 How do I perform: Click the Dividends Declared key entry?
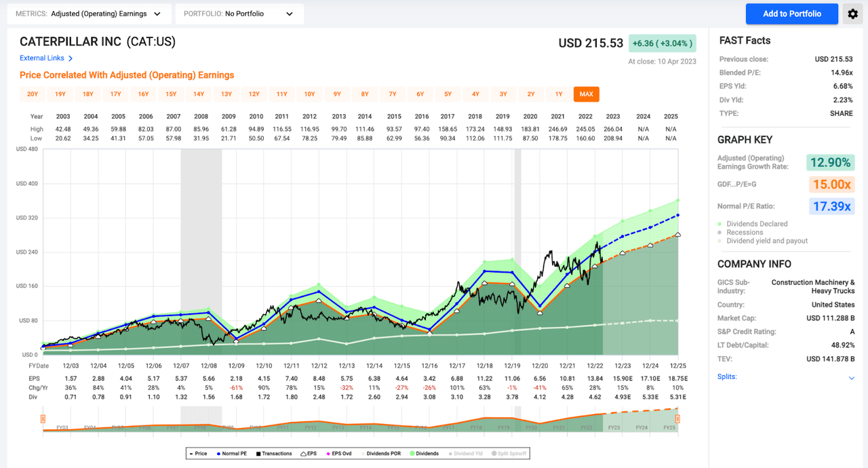(x=753, y=224)
